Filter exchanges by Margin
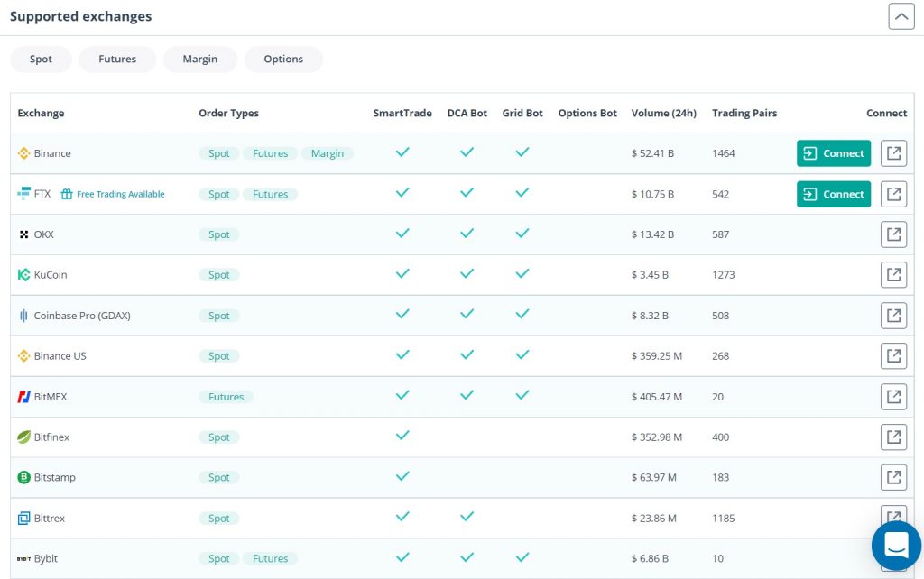 click(x=199, y=60)
